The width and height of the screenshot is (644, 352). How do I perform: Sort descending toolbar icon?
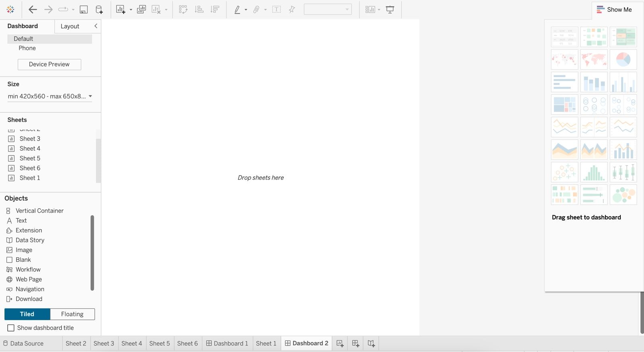pos(215,9)
